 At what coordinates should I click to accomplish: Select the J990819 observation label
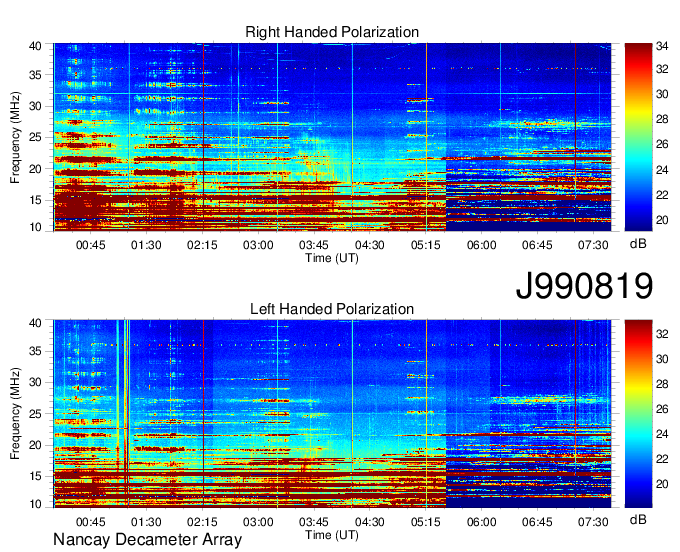(584, 286)
